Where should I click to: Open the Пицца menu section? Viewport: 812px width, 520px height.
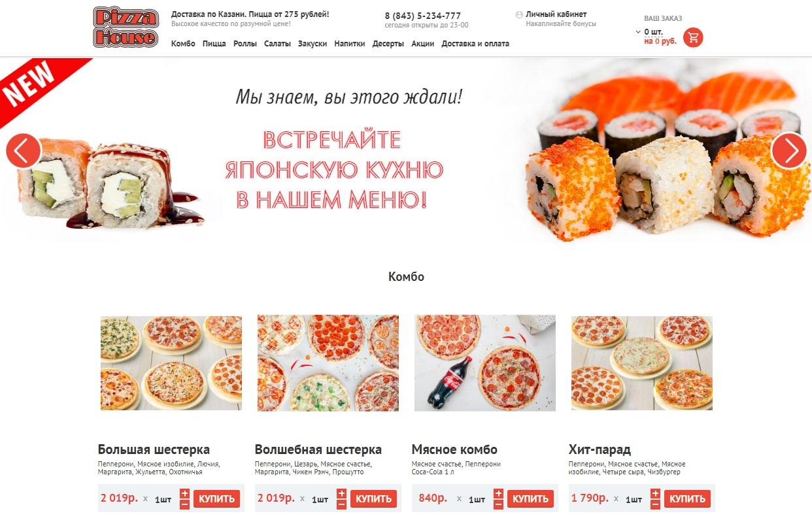click(x=214, y=44)
